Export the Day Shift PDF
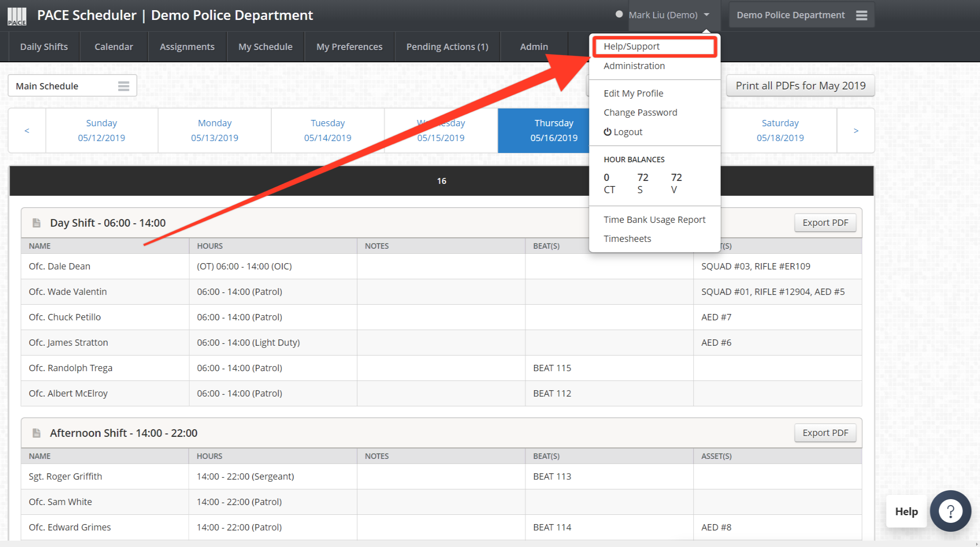Image resolution: width=980 pixels, height=547 pixels. click(825, 223)
